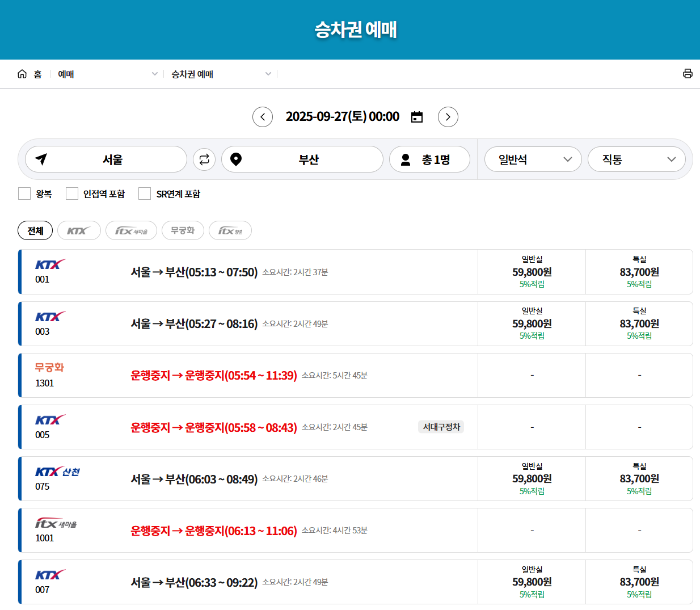
Task: Select 특실 83,700원 for train 075
Action: point(639,479)
